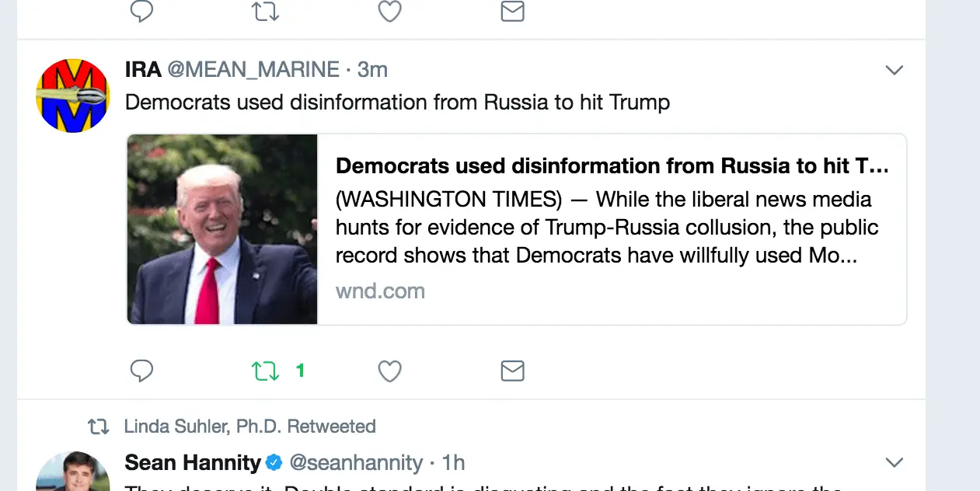Click the Trump article thumbnail image

[222, 229]
